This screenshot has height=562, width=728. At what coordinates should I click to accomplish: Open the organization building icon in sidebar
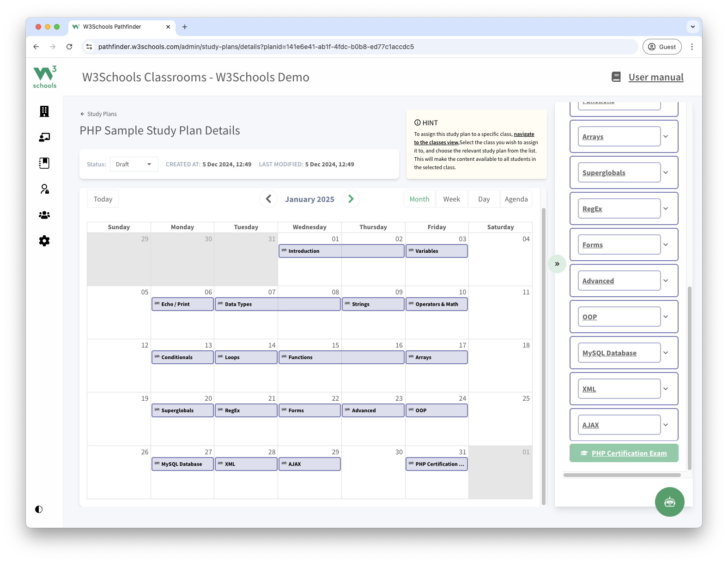coord(44,111)
